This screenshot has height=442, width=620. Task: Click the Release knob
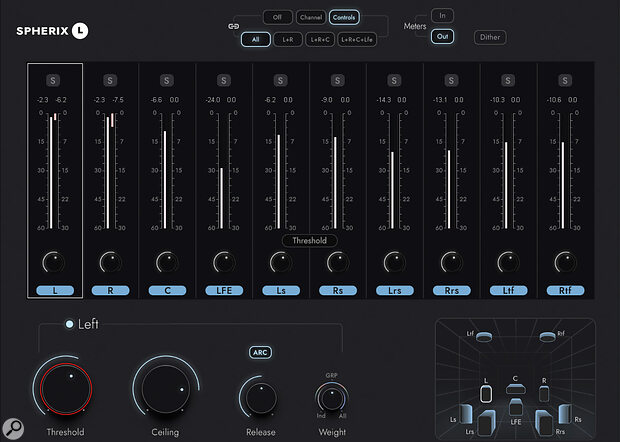click(261, 398)
